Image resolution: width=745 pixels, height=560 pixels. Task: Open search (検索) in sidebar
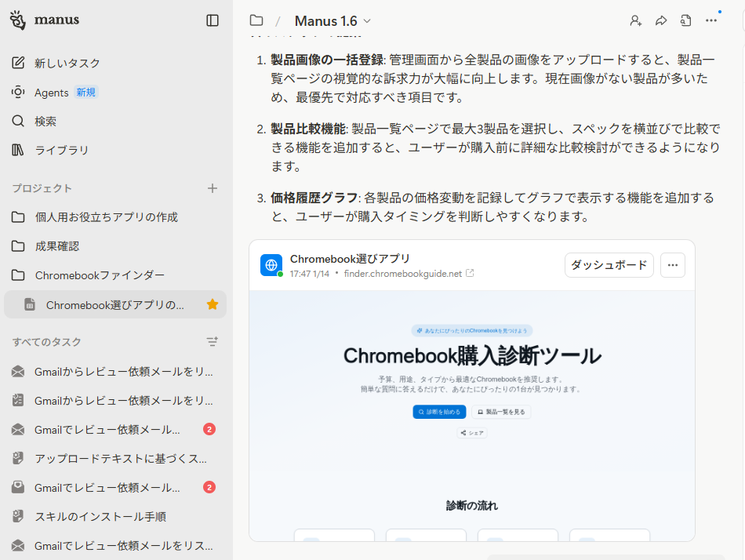pyautogui.click(x=45, y=122)
